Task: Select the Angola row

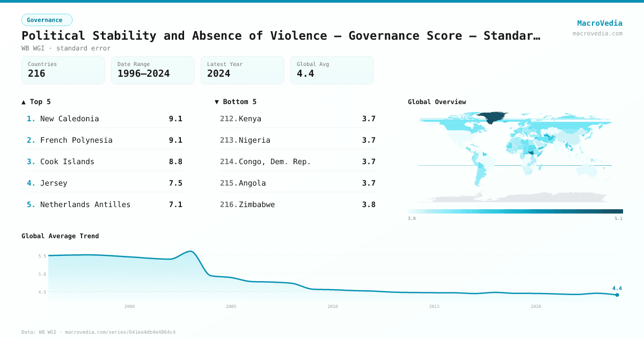Action: [298, 183]
